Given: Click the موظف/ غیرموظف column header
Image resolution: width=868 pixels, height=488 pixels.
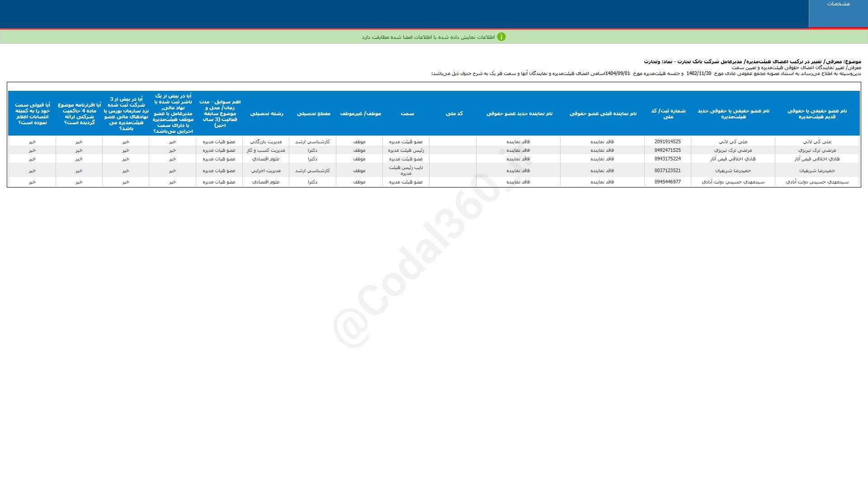Looking at the screenshot, I should coord(360,114).
